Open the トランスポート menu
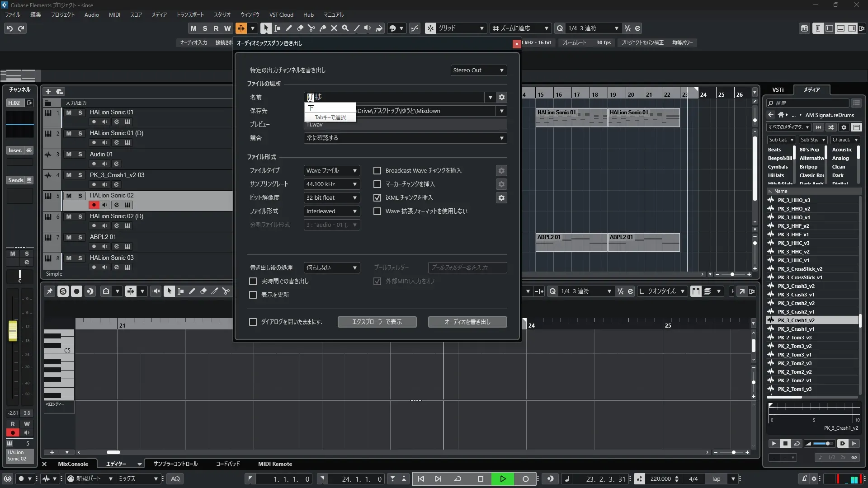 click(x=190, y=14)
